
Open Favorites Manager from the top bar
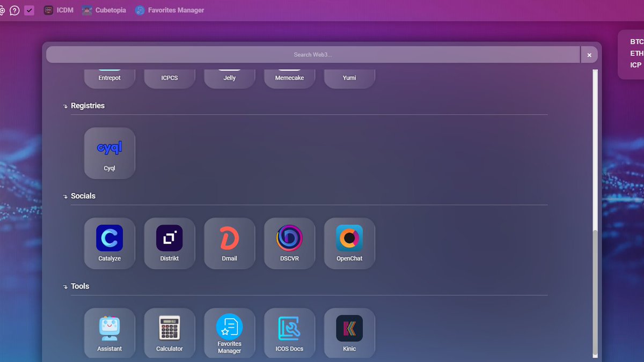point(170,10)
